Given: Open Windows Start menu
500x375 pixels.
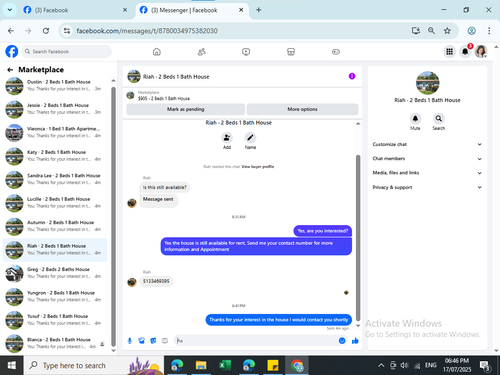Looking at the screenshot, I should click(12, 366).
